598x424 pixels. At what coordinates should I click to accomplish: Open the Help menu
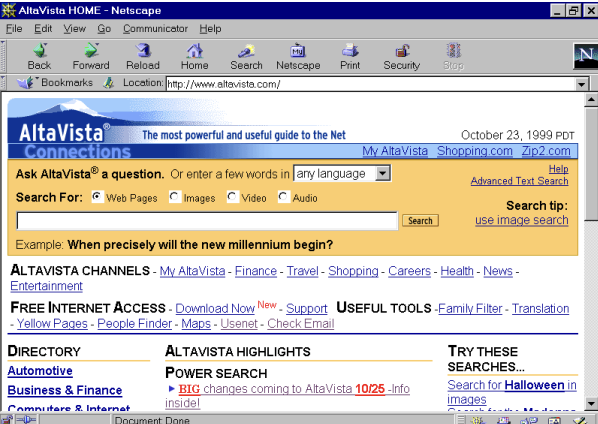click(210, 29)
